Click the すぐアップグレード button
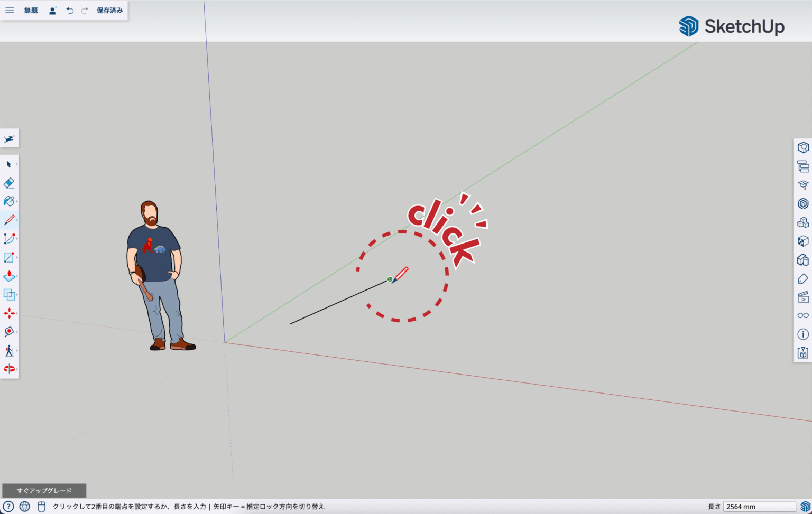 click(x=44, y=491)
